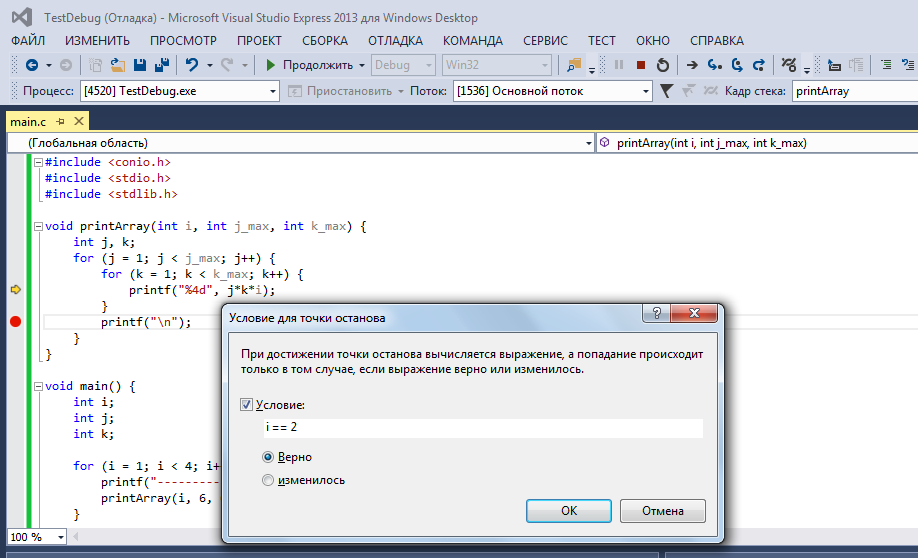Click the Step Over icon
This screenshot has height=558, width=918.
(737, 65)
